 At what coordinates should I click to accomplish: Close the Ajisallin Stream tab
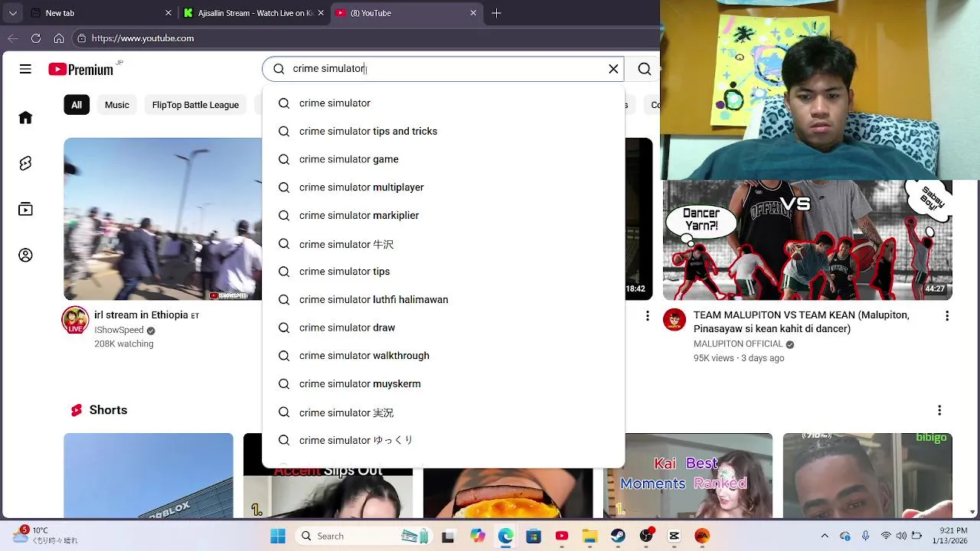[321, 13]
